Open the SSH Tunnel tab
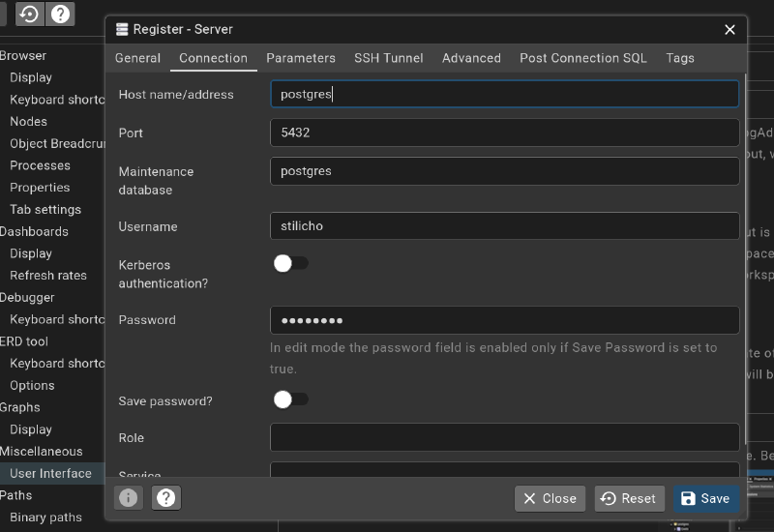774x532 pixels. coord(388,58)
